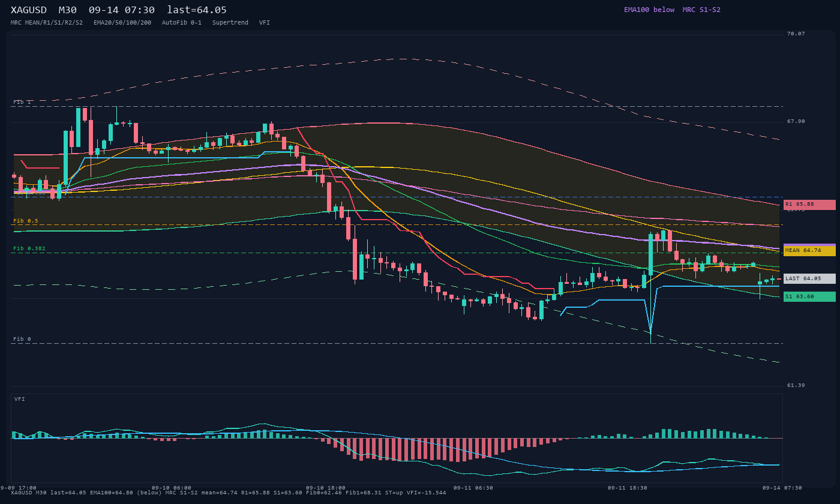Viewport: 840px width, 504px height.
Task: Click the LAST 64.05 price tag
Action: [x=809, y=278]
